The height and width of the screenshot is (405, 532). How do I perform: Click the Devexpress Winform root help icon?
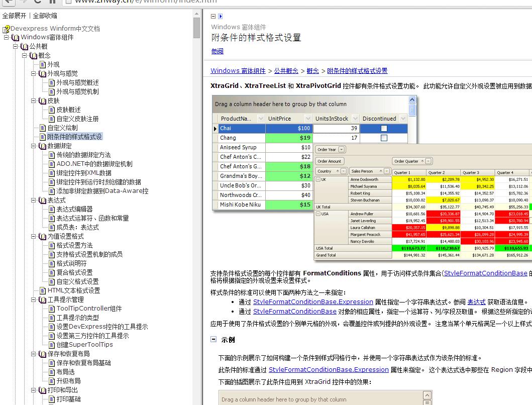tap(6, 29)
